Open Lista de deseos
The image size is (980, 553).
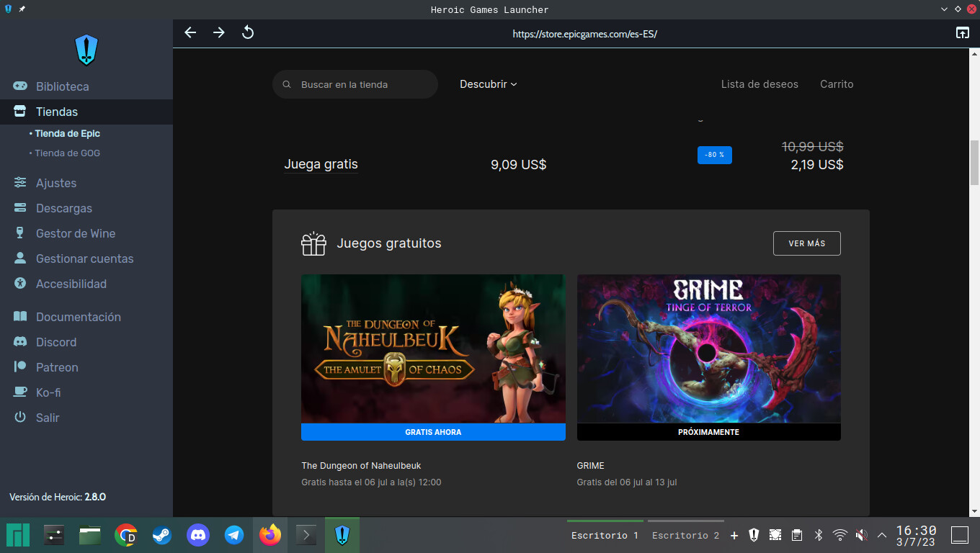759,84
